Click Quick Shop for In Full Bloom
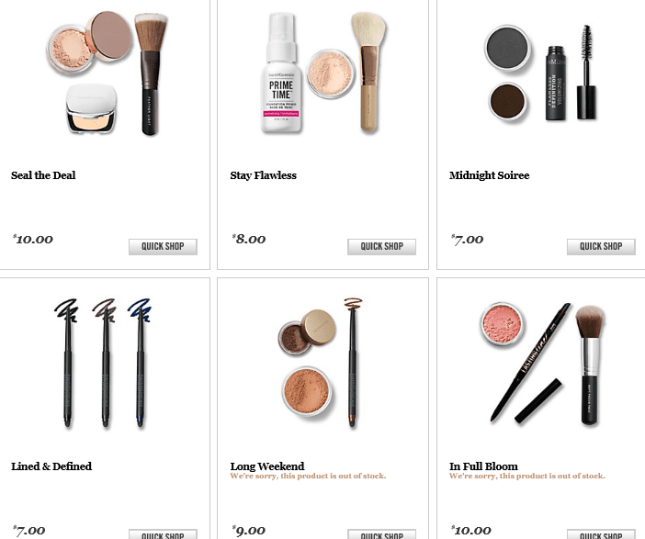 [601, 534]
